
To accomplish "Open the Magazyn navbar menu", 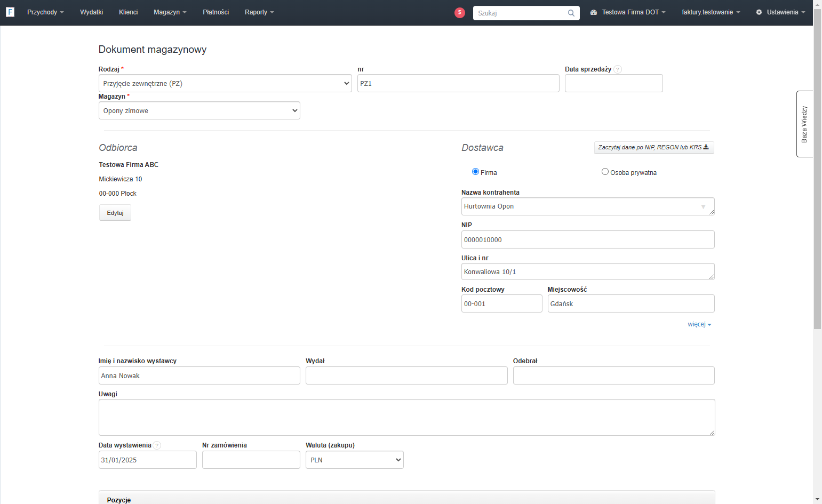I will click(170, 12).
